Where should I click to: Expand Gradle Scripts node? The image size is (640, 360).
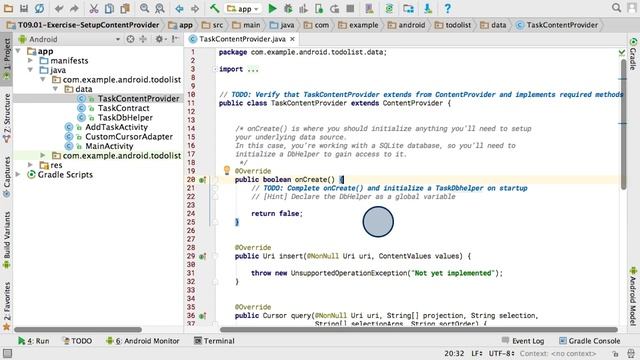[18, 174]
